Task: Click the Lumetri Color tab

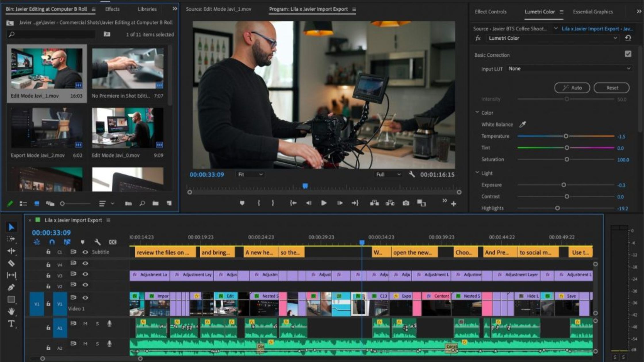Action: tap(540, 11)
